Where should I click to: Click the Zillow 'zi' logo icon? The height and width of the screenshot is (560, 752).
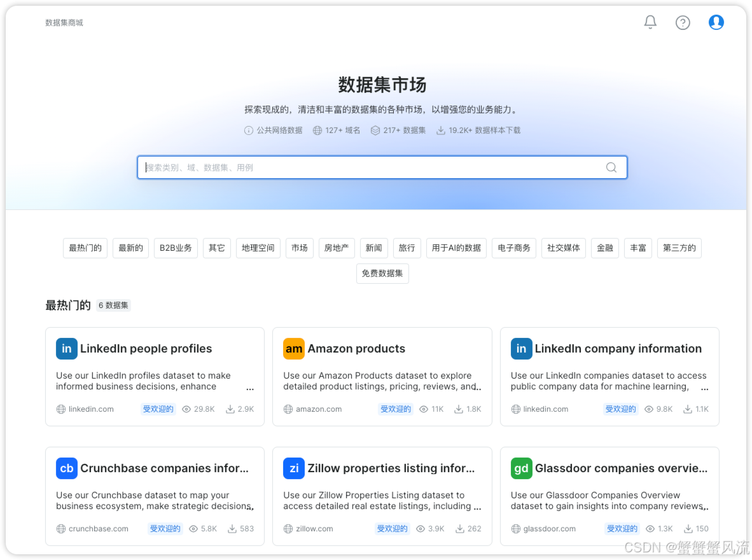tap(293, 468)
